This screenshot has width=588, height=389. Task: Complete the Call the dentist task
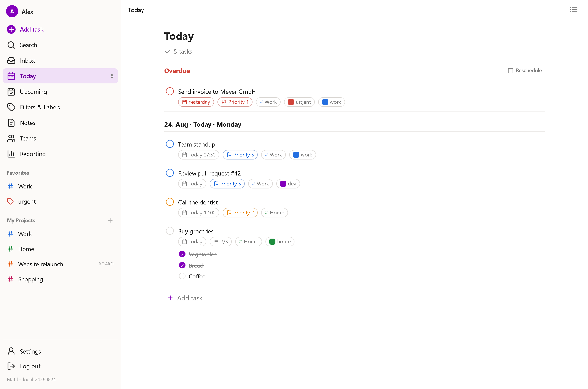pos(170,202)
